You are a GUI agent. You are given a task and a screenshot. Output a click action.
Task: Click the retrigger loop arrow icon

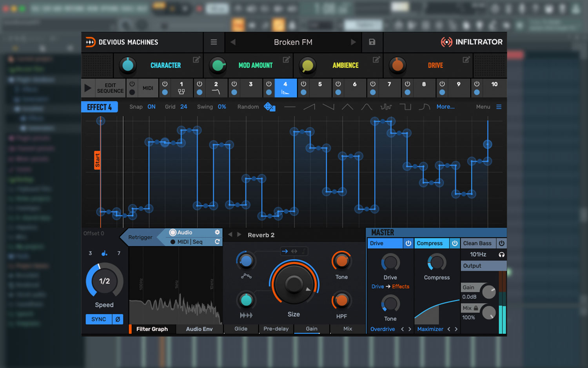(x=217, y=242)
